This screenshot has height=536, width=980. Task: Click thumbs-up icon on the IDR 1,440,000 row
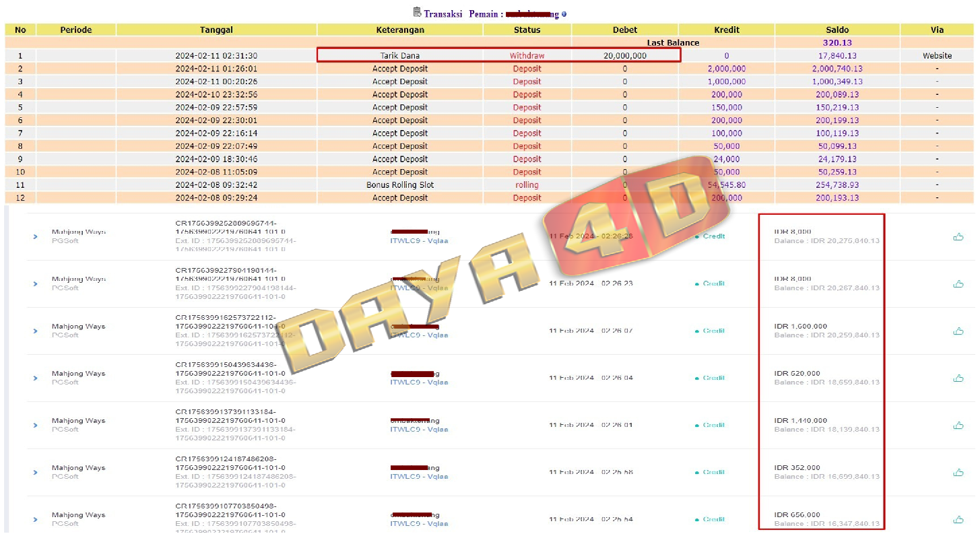point(958,425)
